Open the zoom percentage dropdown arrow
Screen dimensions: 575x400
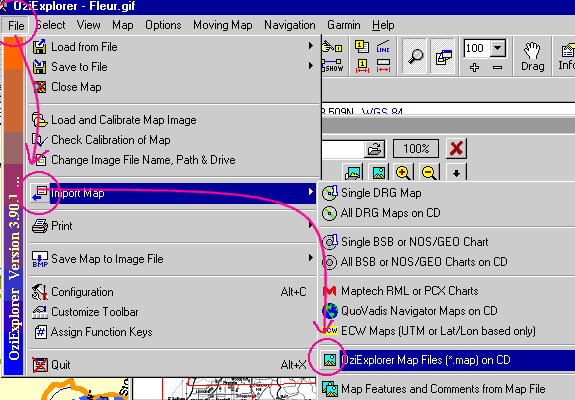pyautogui.click(x=498, y=48)
